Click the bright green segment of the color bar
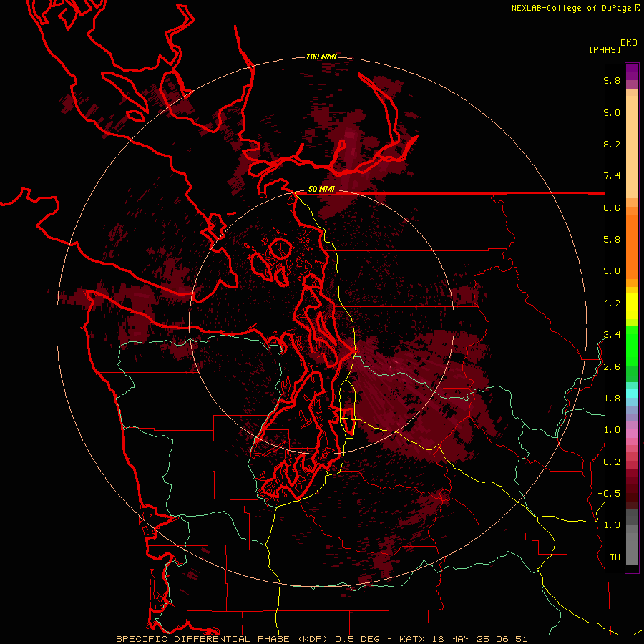Image resolution: width=644 pixels, height=644 pixels. [x=632, y=346]
